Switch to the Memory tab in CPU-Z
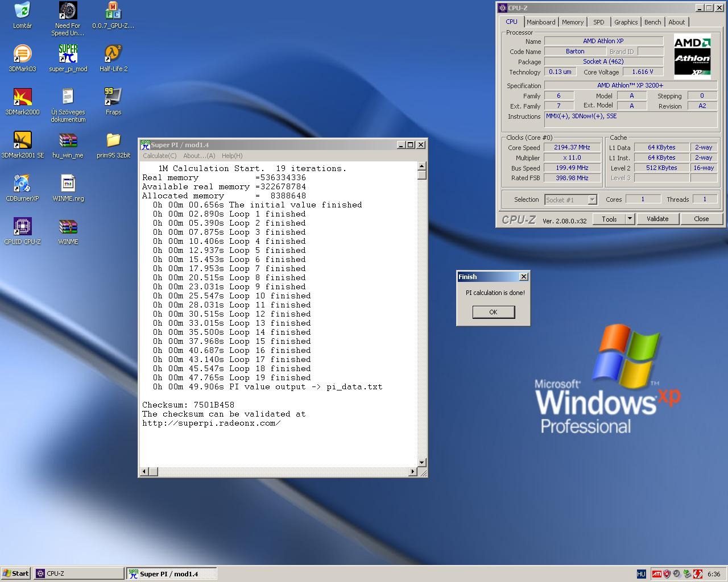Screen dimensions: 728x582 (572, 22)
